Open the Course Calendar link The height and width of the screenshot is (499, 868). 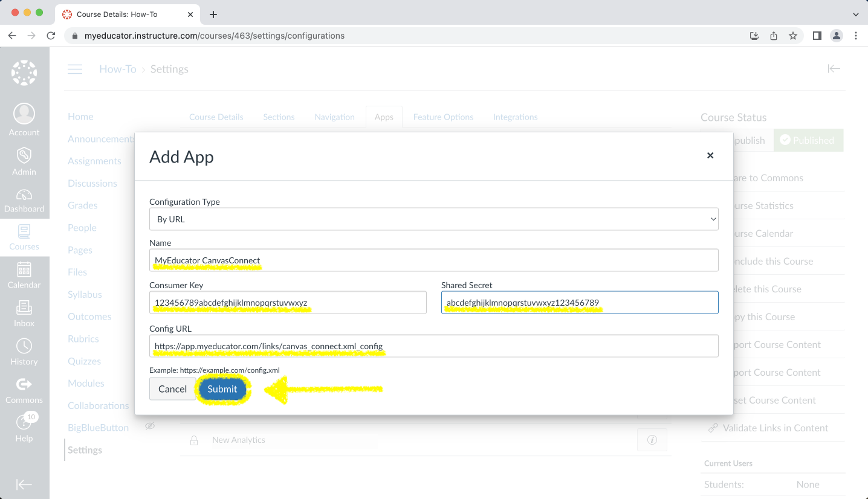tap(762, 233)
